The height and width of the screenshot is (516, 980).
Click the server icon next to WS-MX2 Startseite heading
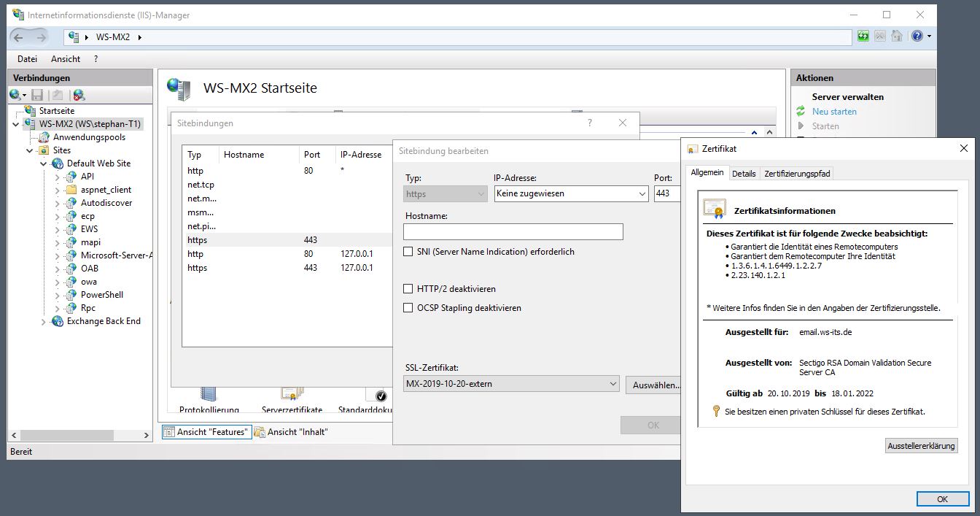[x=179, y=88]
